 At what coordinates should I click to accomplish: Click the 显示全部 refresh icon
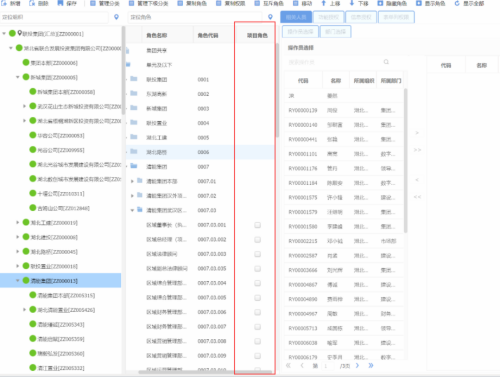(457, 3)
